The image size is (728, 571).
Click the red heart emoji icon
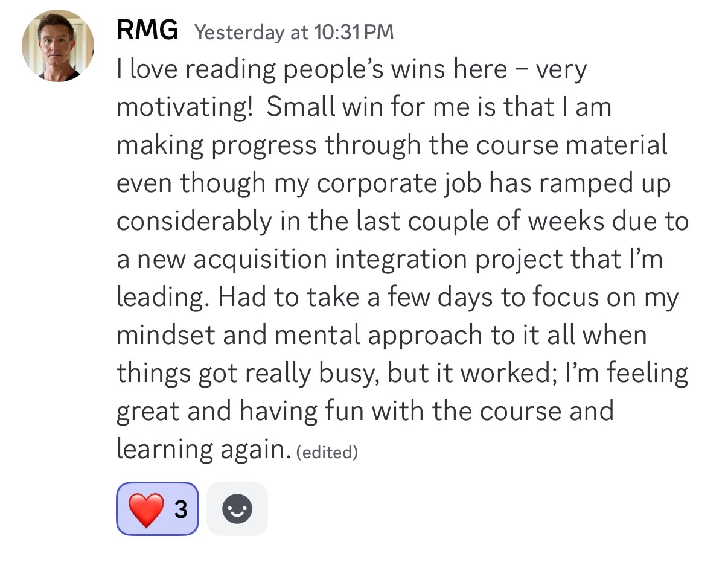click(x=147, y=509)
